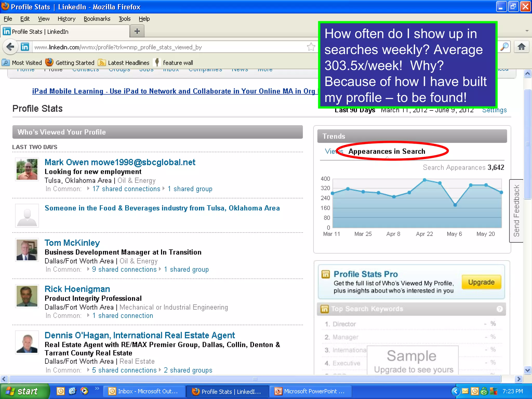Screen dimensions: 532x399
Task: View Rick Hoenigman's 1 shared connection
Action: click(123, 316)
